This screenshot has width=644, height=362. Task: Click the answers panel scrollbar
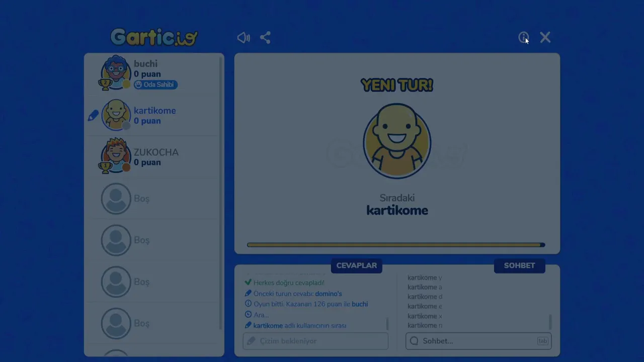(387, 324)
